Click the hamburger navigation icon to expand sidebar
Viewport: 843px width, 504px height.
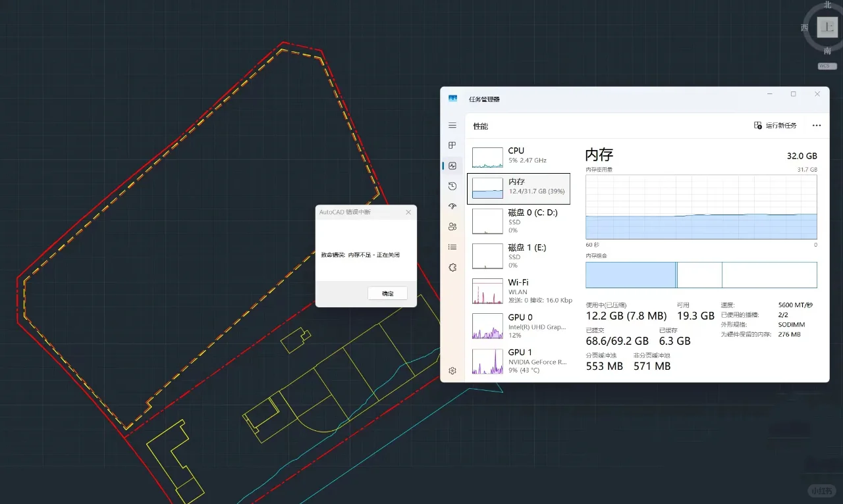click(x=452, y=124)
